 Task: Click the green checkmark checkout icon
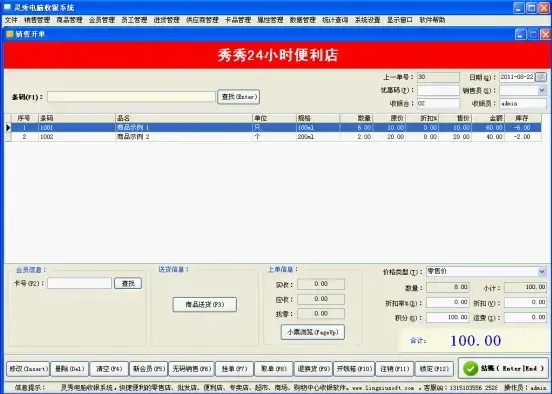pyautogui.click(x=470, y=369)
